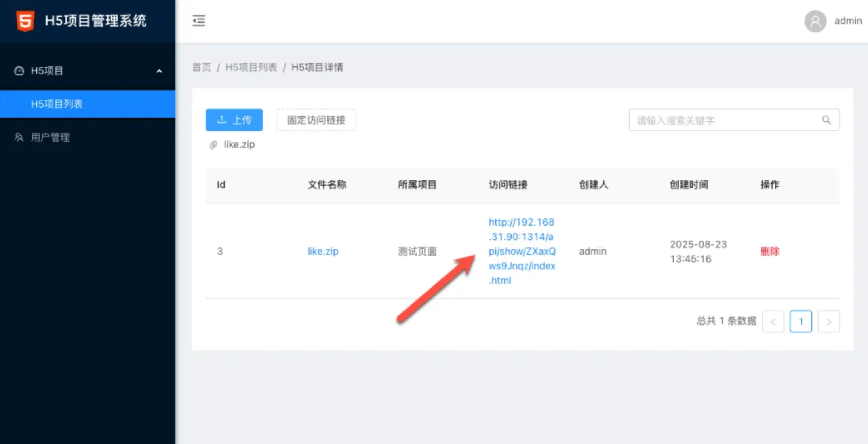Viewport: 868px width, 444px height.
Task: Select H5项目列表 in the sidebar
Action: tap(57, 104)
